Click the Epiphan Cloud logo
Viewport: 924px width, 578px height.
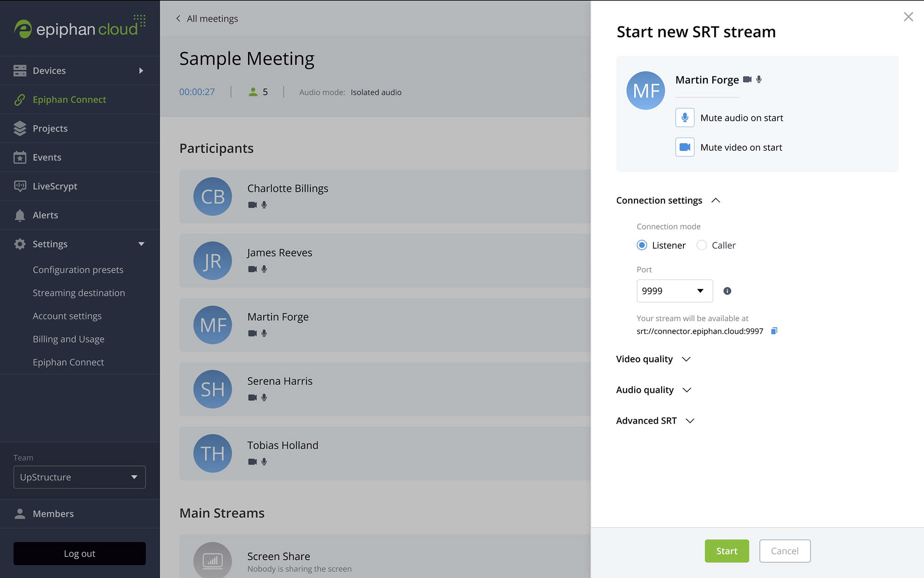coord(79,27)
